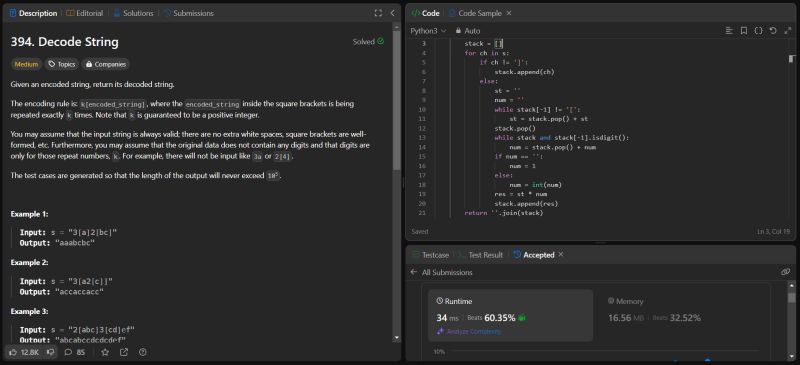Click the 'stack.append(res)' code line
This screenshot has width=800, height=365.
pyautogui.click(x=526, y=203)
